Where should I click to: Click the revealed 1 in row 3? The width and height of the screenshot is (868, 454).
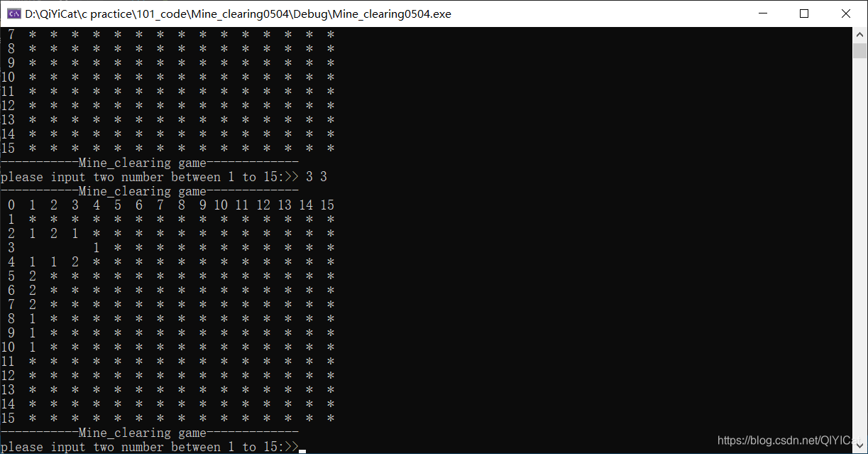click(x=97, y=248)
